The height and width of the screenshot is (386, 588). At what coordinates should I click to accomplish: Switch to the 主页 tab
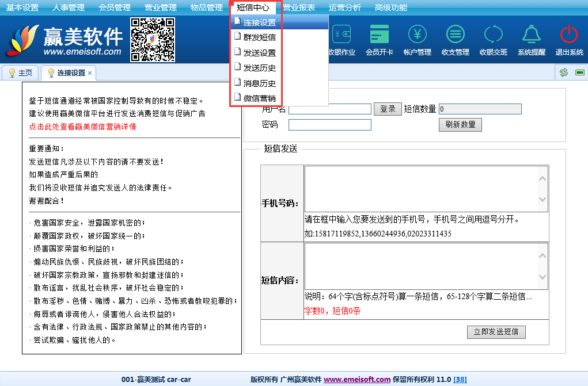20,73
